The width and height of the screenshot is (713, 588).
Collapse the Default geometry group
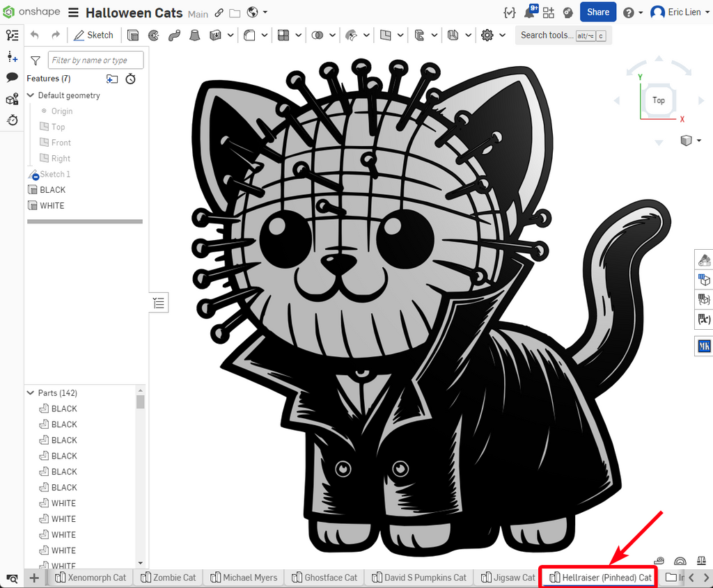coord(31,95)
